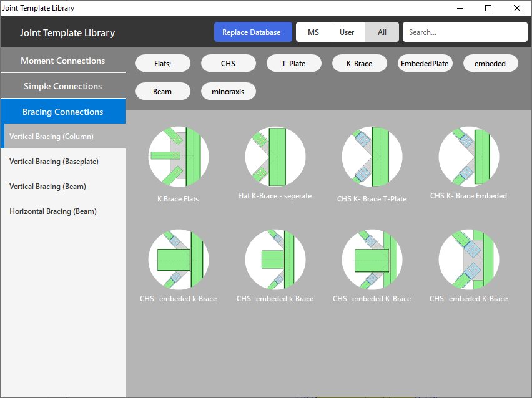The image size is (532, 398).
Task: Open the Flat K-Brace - seperate template
Action: pos(275,157)
